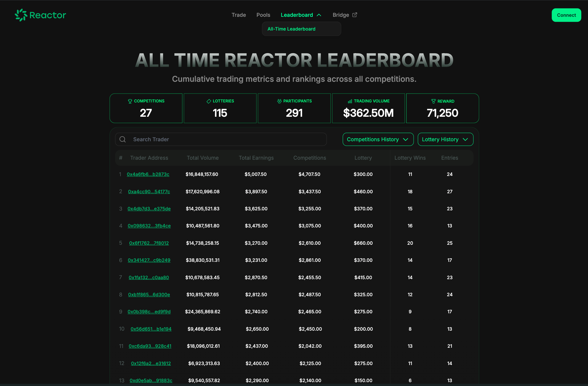
Task: Click the $362.50M trading volume value
Action: click(369, 113)
